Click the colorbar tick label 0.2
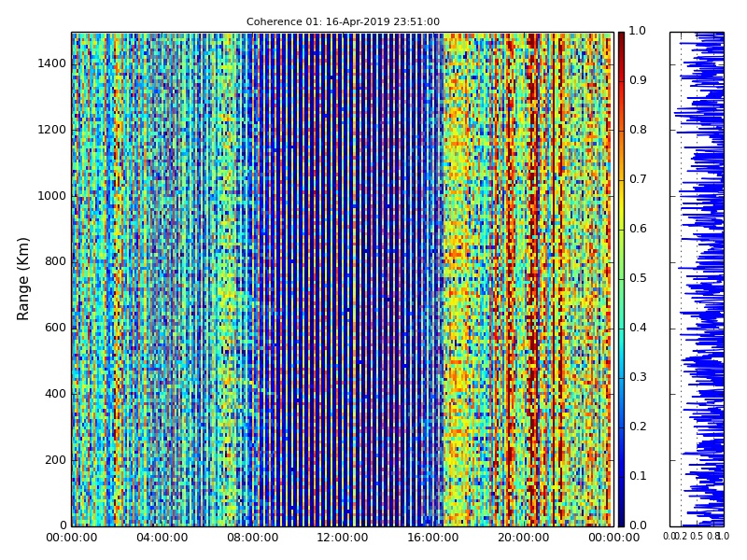 (x=638, y=427)
